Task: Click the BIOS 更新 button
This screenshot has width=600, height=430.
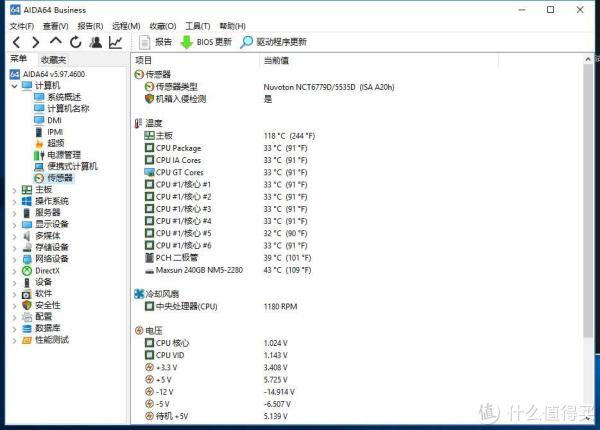Action: coord(206,42)
